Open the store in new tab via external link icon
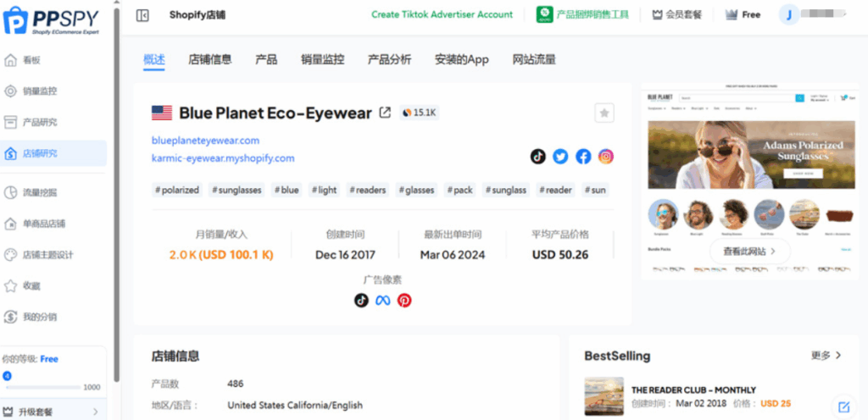The image size is (868, 420). tap(385, 113)
